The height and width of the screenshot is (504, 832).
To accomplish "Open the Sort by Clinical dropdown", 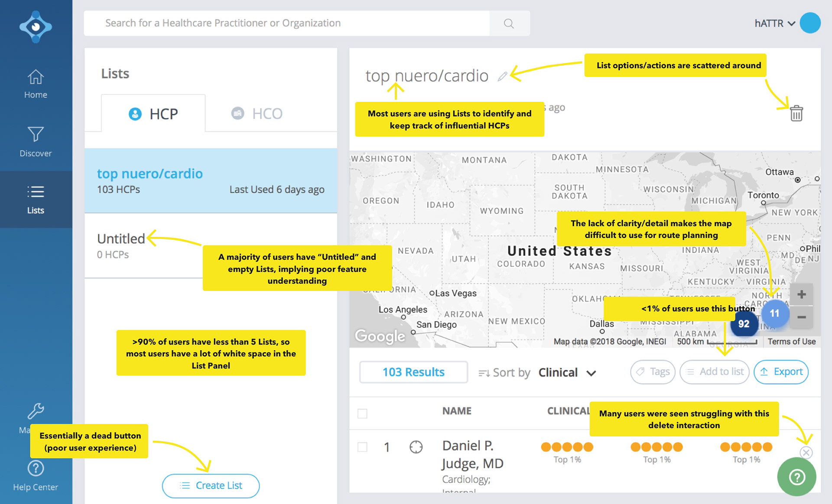I will [x=567, y=372].
